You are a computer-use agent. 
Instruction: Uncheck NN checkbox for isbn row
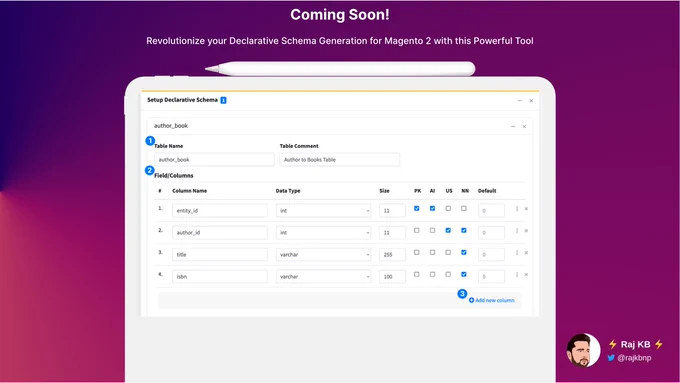click(464, 274)
